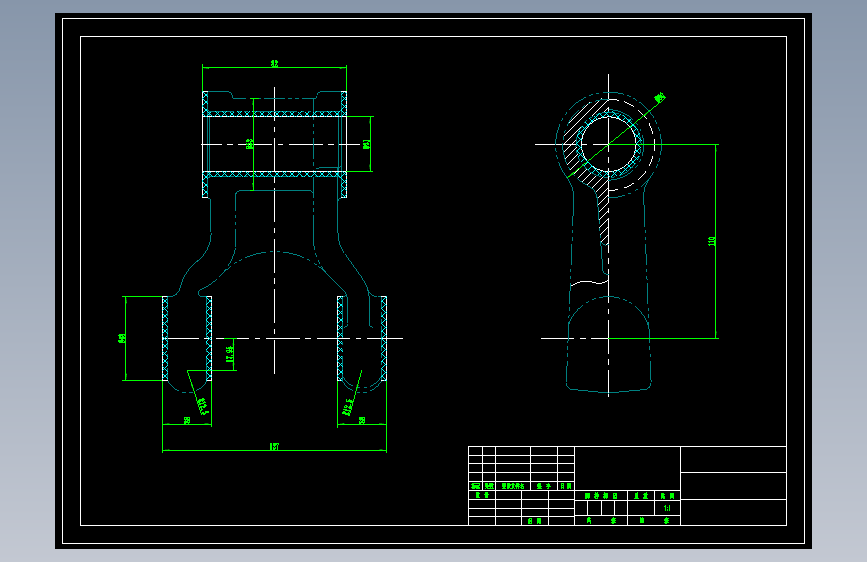This screenshot has width=867, height=562.
Task: Select the R19.5 radius label on the left fork arm
Action: pyautogui.click(x=202, y=406)
